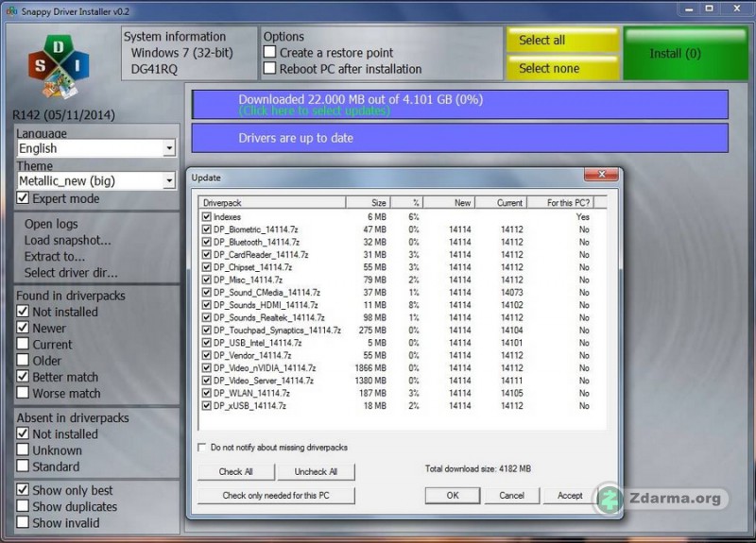Image resolution: width=756 pixels, height=543 pixels.
Task: Tick Do not notify about missing driverpacks
Action: pos(202,447)
